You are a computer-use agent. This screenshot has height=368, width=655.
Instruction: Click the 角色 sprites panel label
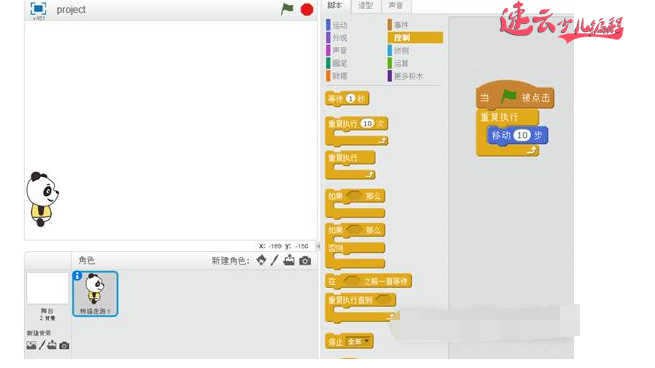point(86,260)
